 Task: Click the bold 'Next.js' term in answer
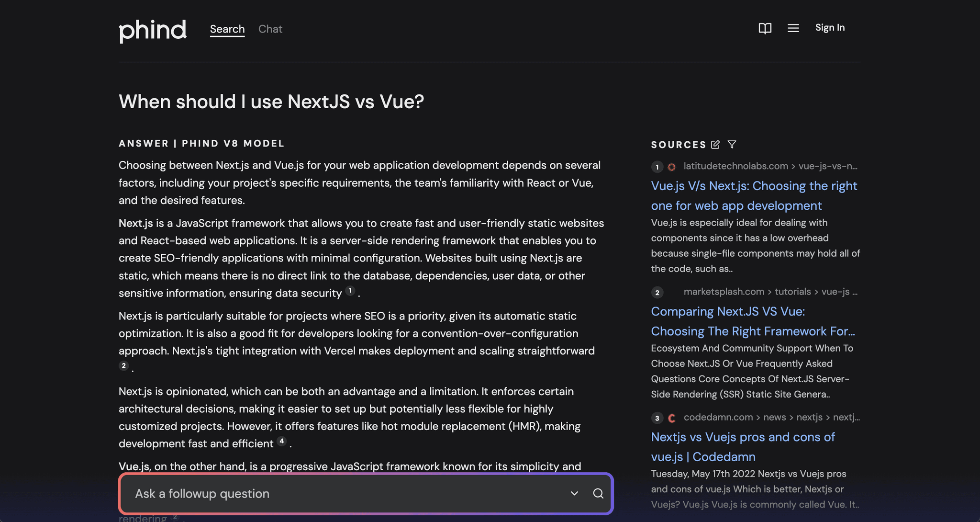click(x=136, y=223)
